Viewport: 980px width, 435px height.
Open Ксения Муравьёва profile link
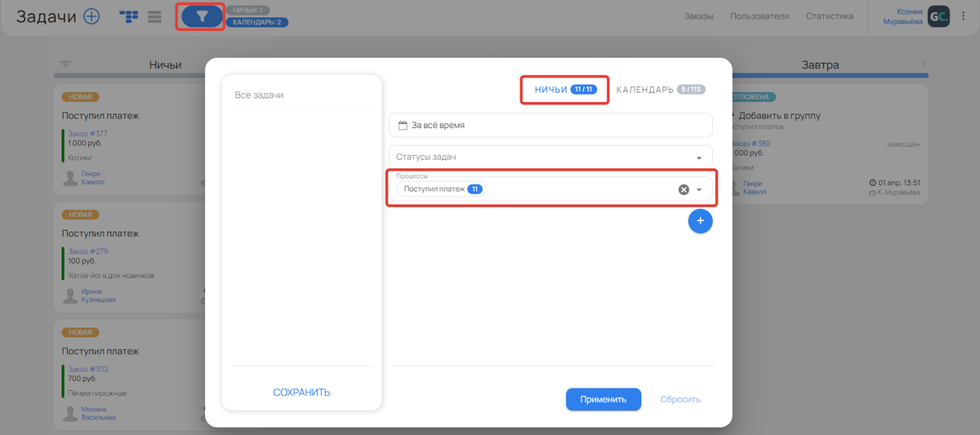[902, 17]
